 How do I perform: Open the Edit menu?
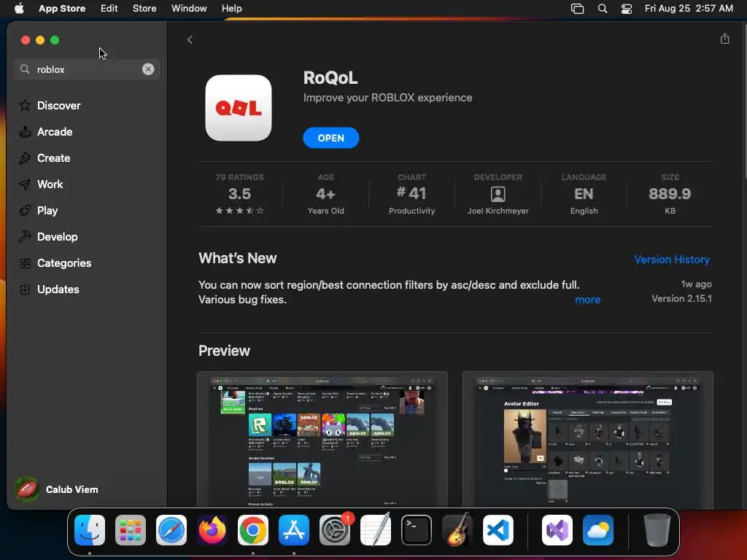click(x=109, y=8)
